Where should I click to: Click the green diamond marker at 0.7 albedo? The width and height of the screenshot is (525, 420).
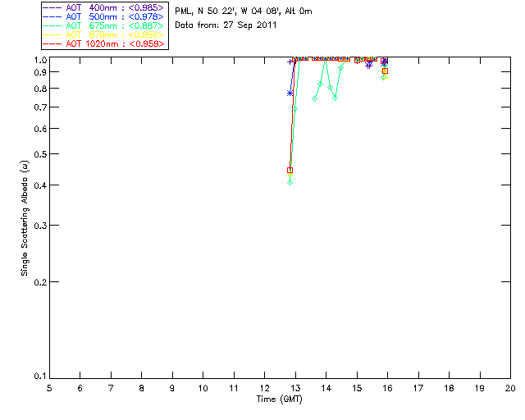click(295, 109)
